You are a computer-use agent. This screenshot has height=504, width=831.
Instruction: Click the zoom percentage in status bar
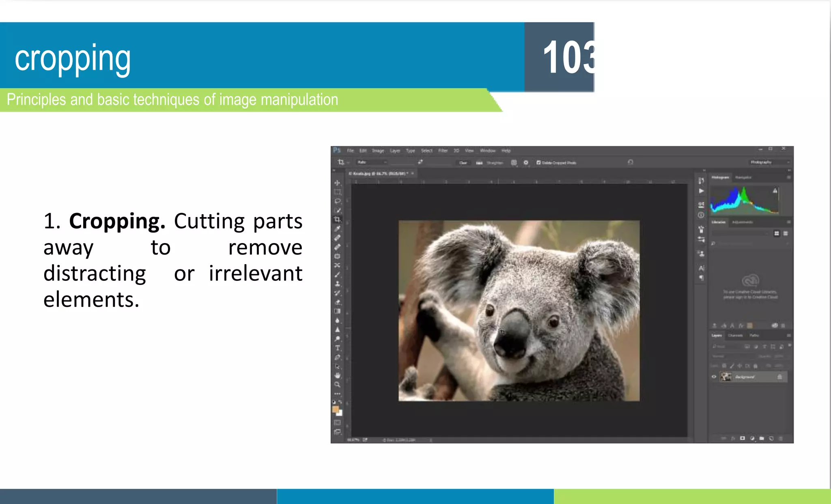[354, 439]
